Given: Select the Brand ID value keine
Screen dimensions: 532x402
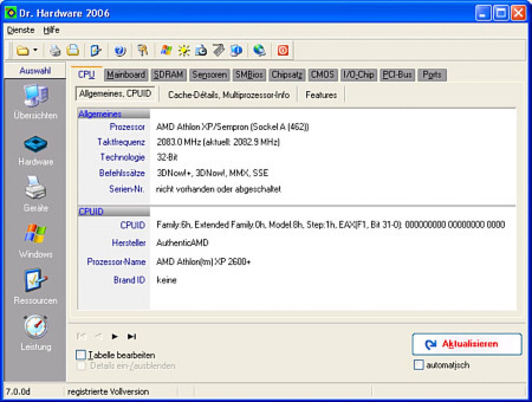Looking at the screenshot, I should click(167, 280).
